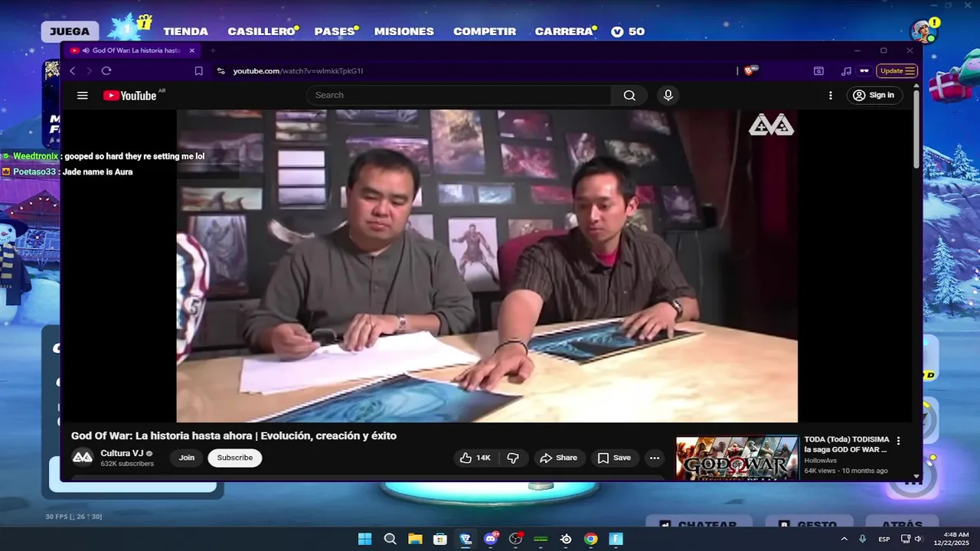Go forward in the browser
Viewport: 980px width, 551px height.
89,71
